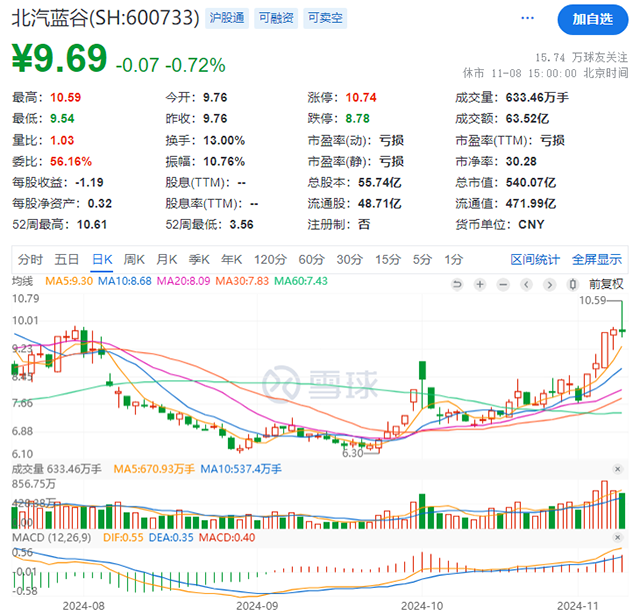
Task: Close the MACD indicator panel
Action: pos(618,537)
